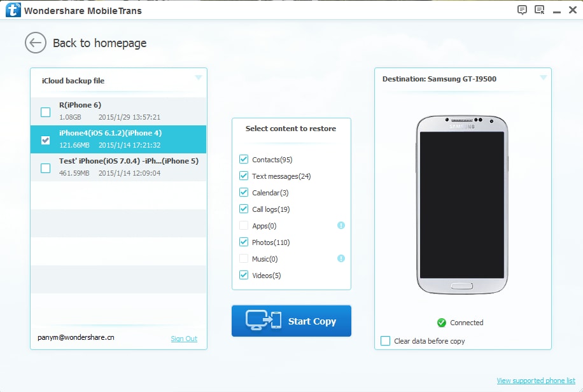Uncheck the Videos(5) option
The image size is (583, 392).
click(242, 275)
